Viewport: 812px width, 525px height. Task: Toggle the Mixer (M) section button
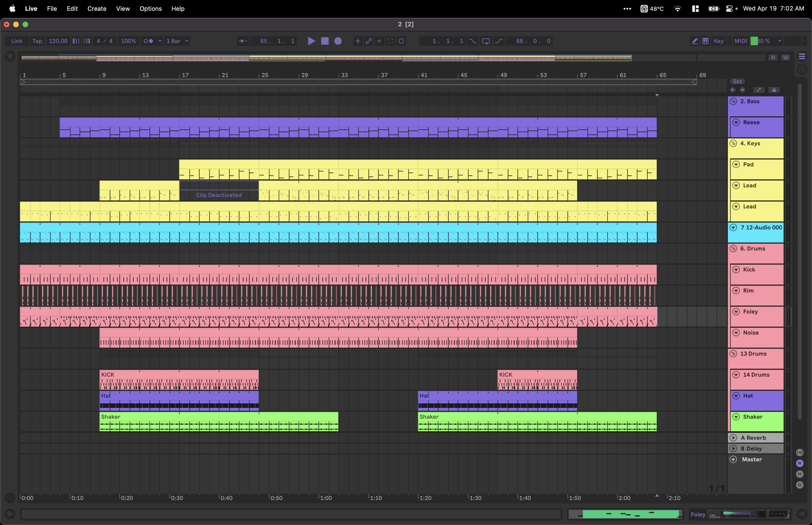point(800,474)
